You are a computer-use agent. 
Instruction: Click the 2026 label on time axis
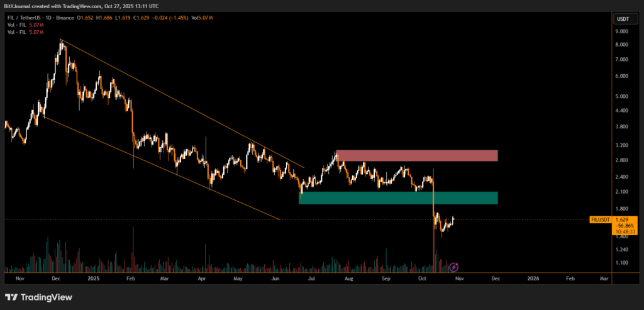[533, 277]
